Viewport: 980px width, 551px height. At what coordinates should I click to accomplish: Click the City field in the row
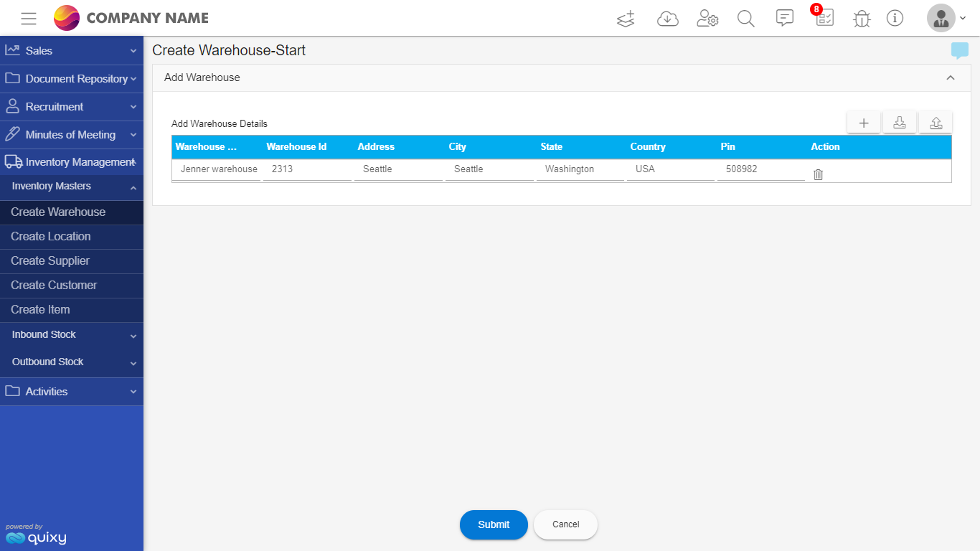[489, 170]
